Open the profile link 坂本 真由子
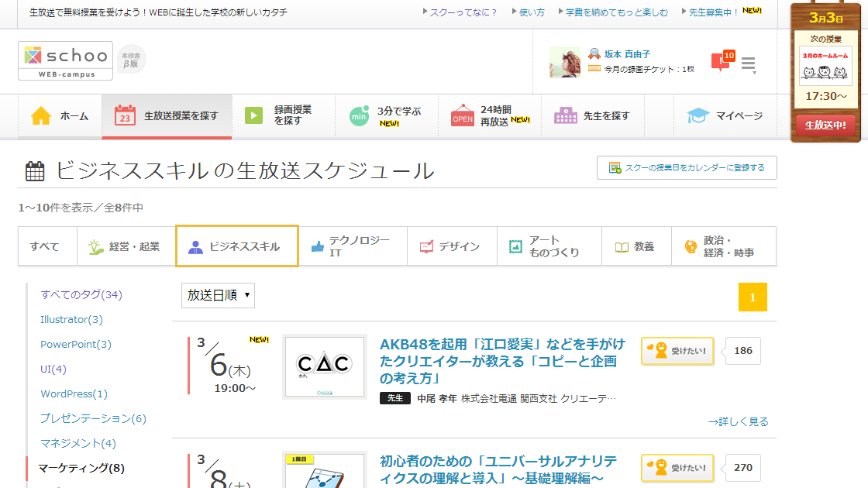 point(627,54)
